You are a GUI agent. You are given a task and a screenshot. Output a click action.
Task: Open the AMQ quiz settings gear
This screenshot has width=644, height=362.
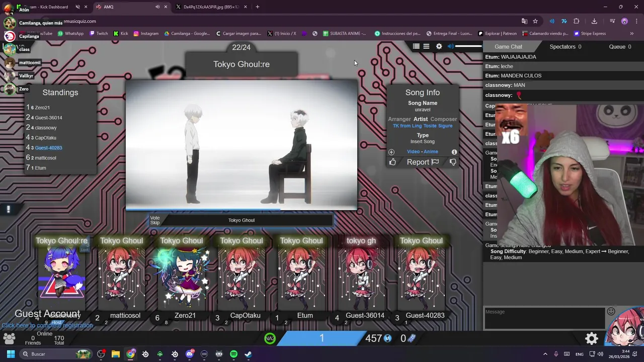coord(439,46)
